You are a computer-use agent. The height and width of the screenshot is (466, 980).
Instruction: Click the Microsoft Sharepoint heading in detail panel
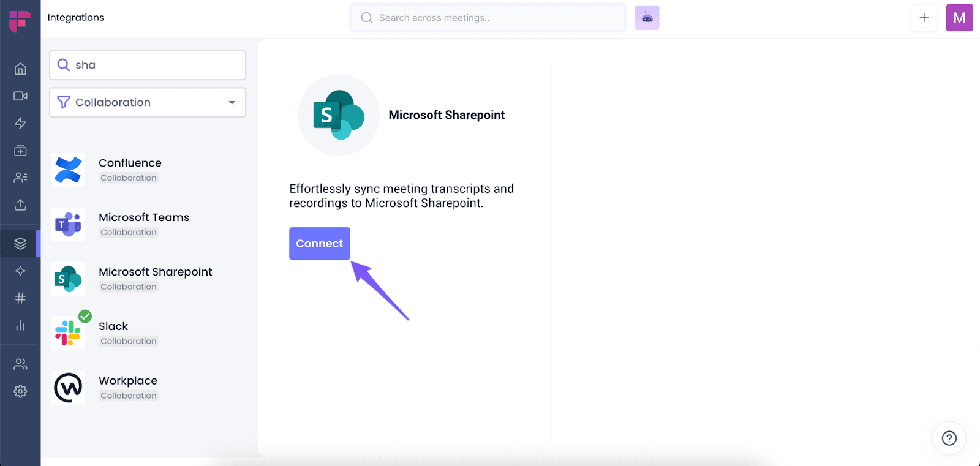447,115
